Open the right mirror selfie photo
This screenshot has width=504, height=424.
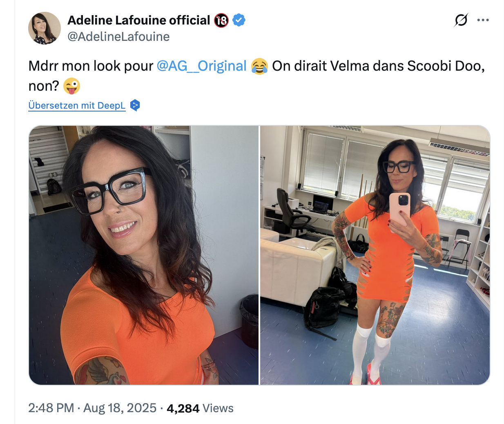tap(375, 255)
